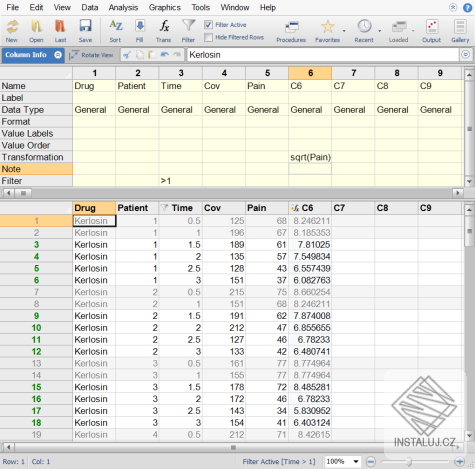The image size is (475, 469).
Task: Click the Column Info scroll down arrow
Action: (469, 181)
